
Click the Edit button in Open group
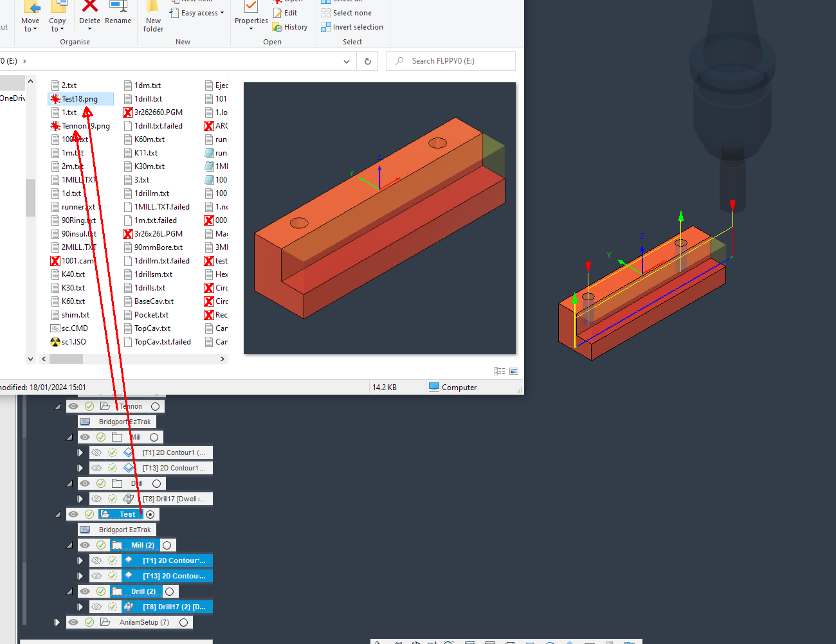(x=285, y=13)
